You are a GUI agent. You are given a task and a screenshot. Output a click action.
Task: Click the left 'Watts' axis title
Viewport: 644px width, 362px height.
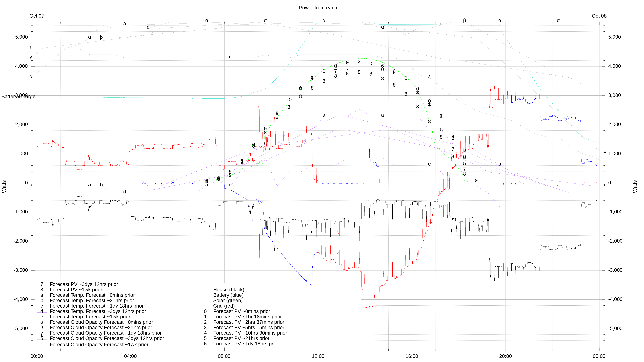[x=4, y=187]
